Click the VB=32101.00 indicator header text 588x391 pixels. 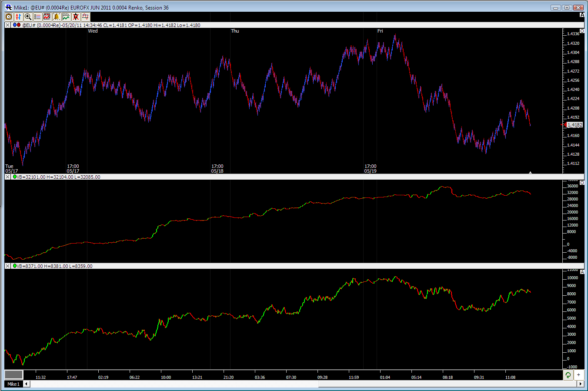pos(58,177)
